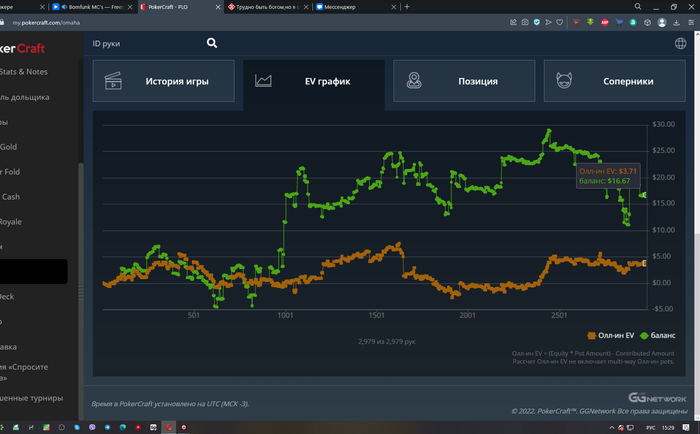700x434 pixels.
Task: Click the red video player extension icon
Action: 576,22
